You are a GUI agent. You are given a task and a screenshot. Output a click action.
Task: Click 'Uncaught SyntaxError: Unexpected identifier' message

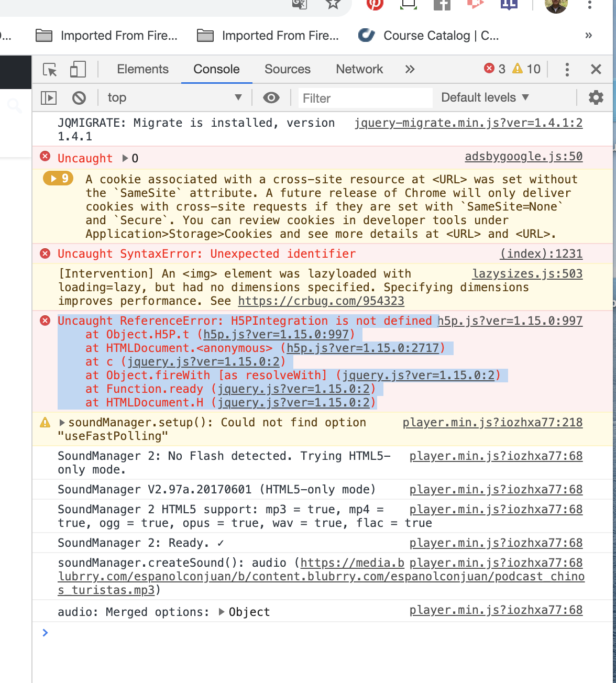tap(206, 254)
